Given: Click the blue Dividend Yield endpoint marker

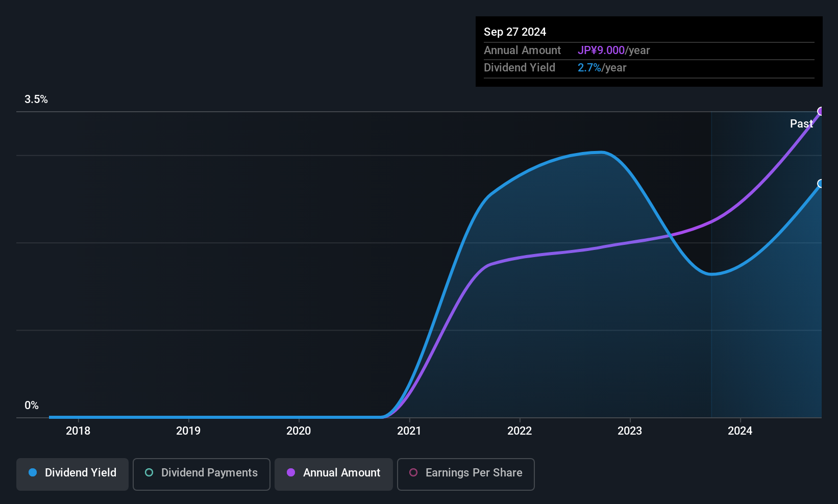Looking at the screenshot, I should coord(821,184).
